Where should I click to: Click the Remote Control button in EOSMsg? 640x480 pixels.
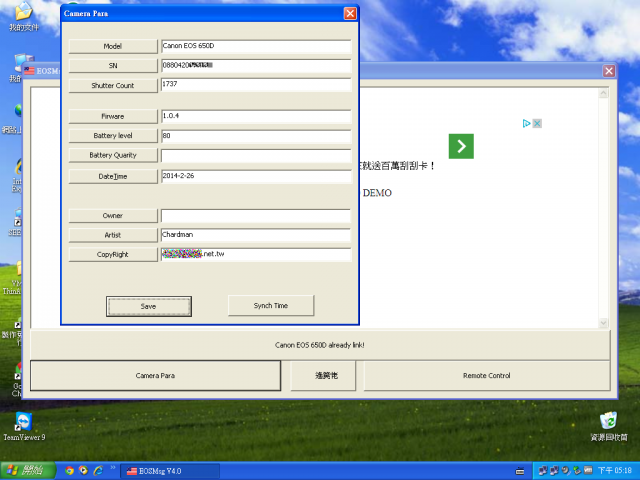[x=487, y=376]
